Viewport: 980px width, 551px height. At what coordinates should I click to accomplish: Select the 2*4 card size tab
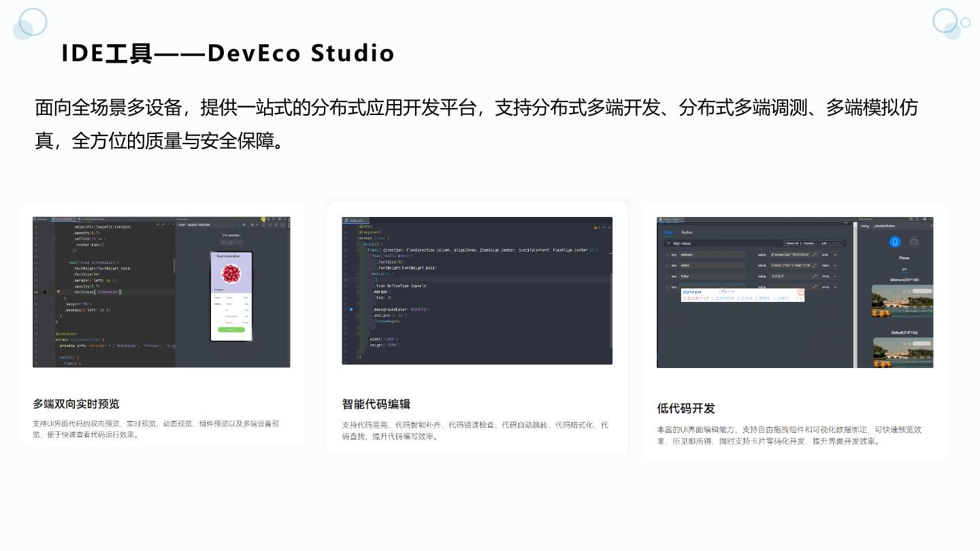904,269
